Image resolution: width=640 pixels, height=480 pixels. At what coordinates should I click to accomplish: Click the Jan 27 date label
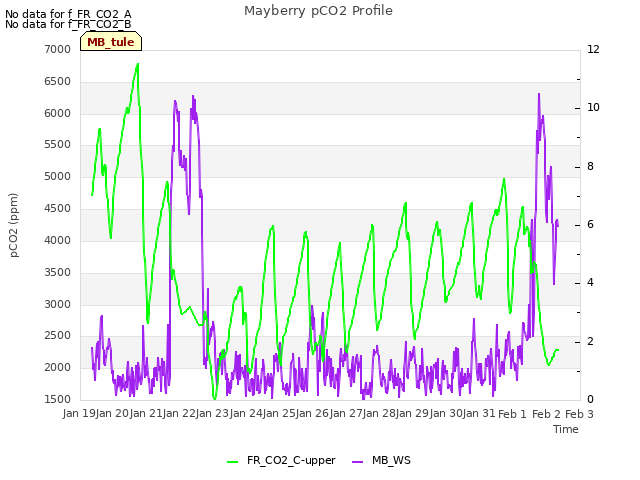click(347, 414)
